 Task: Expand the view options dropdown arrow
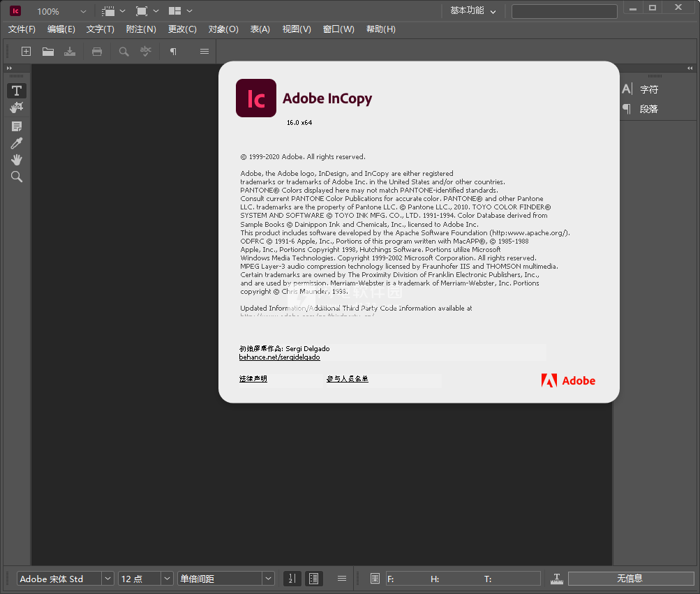(x=122, y=10)
